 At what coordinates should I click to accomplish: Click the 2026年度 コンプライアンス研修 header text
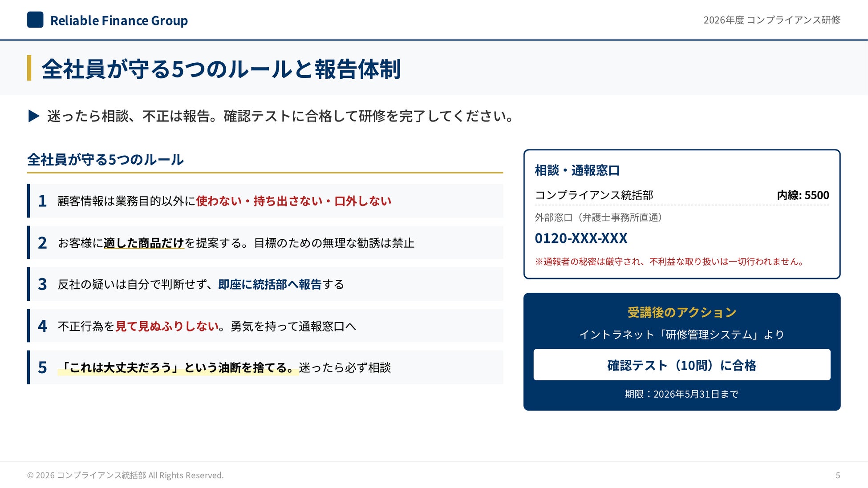coord(771,20)
